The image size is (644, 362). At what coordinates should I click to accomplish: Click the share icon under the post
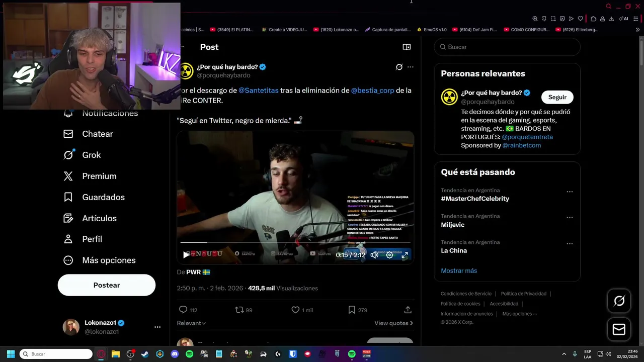408,310
